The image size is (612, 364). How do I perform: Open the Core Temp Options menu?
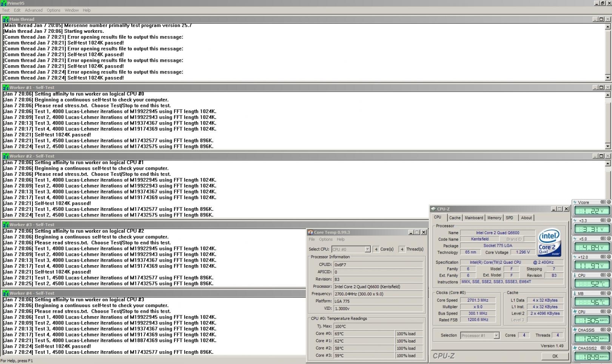(326, 240)
